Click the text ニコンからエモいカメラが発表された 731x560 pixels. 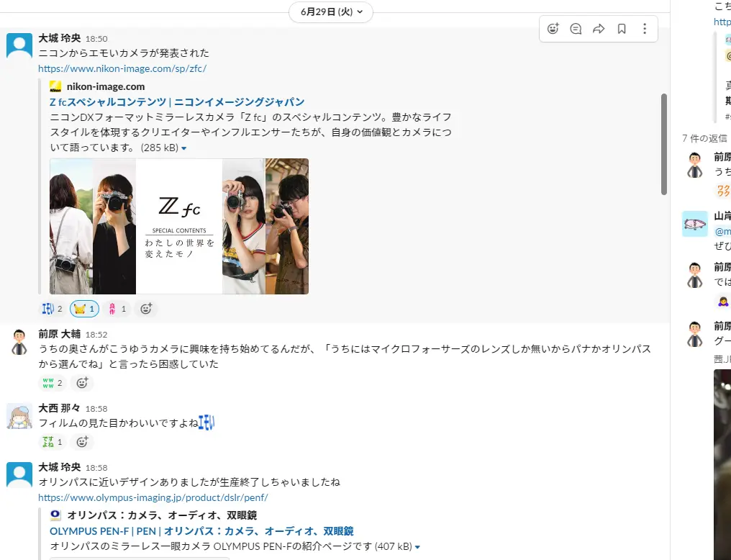pyautogui.click(x=124, y=53)
